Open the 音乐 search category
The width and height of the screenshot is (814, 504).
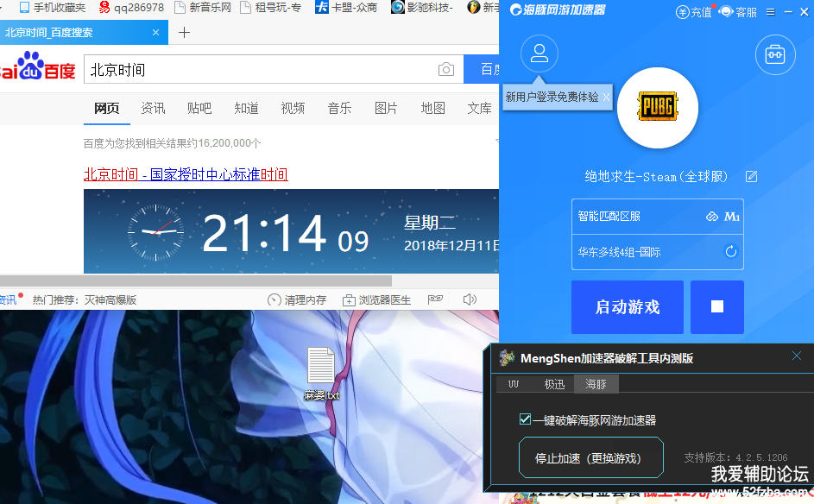[339, 108]
